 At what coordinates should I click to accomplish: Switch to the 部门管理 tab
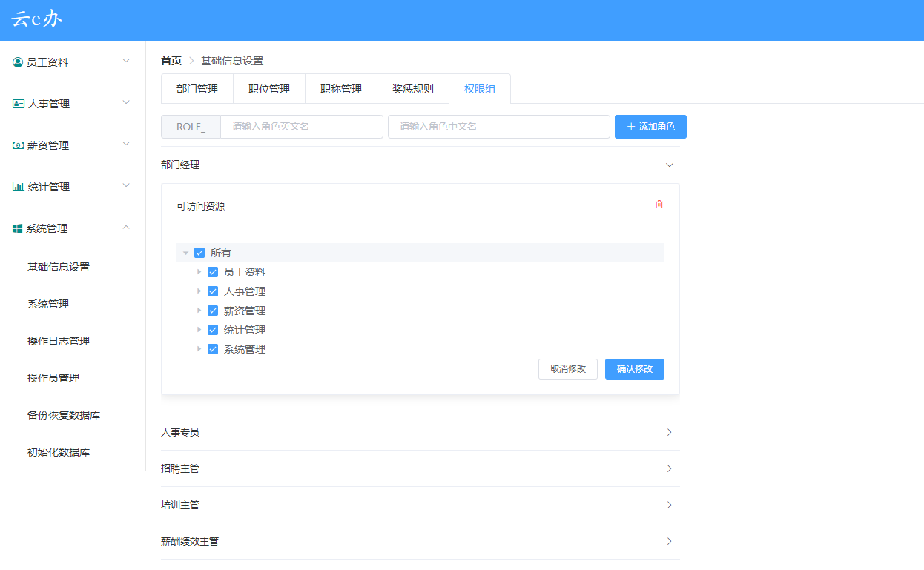tap(197, 89)
